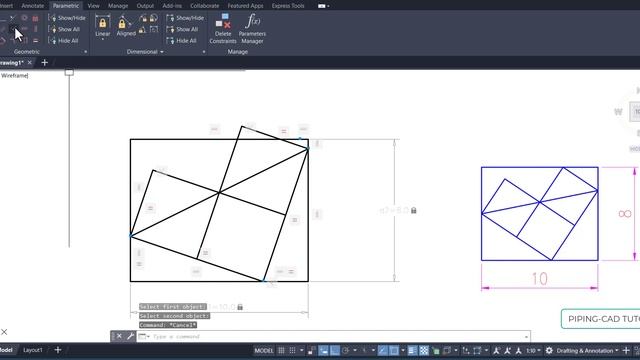Add a new layout with plus button
640x360 pixels.
pos(58,350)
